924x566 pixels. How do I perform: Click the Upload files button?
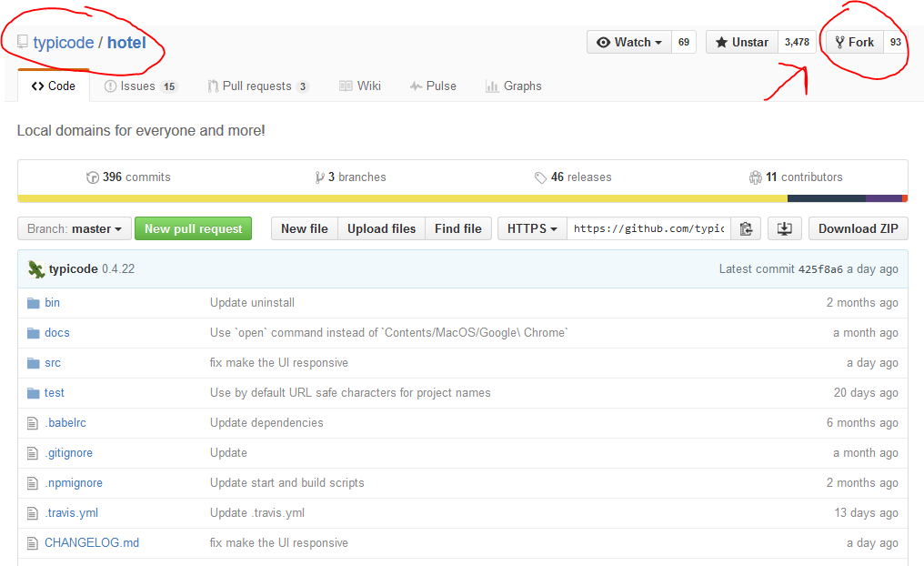[x=381, y=228]
